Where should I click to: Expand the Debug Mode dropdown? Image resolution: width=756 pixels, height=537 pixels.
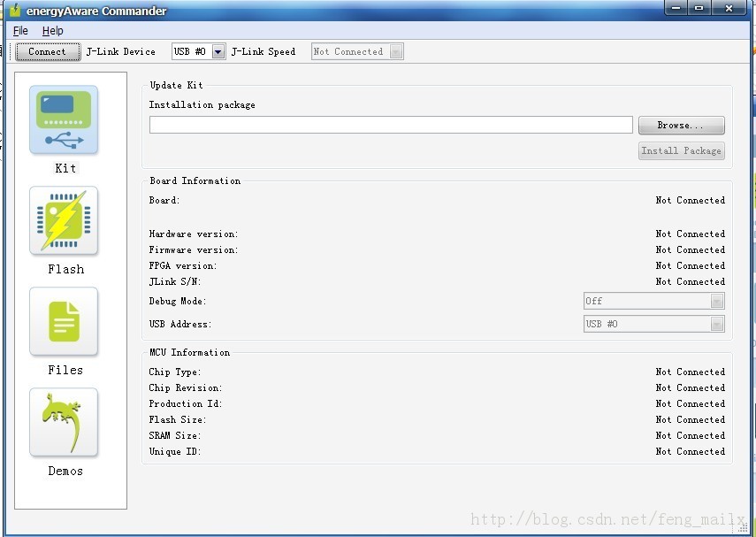[x=717, y=301]
